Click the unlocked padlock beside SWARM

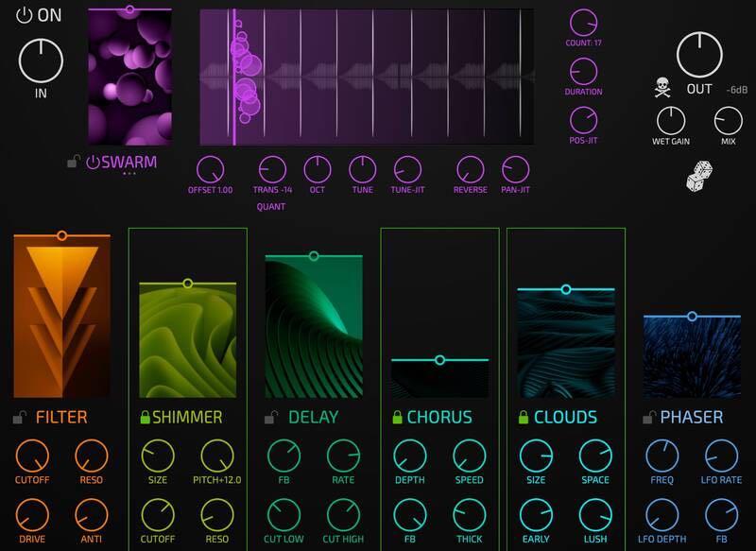coord(73,163)
